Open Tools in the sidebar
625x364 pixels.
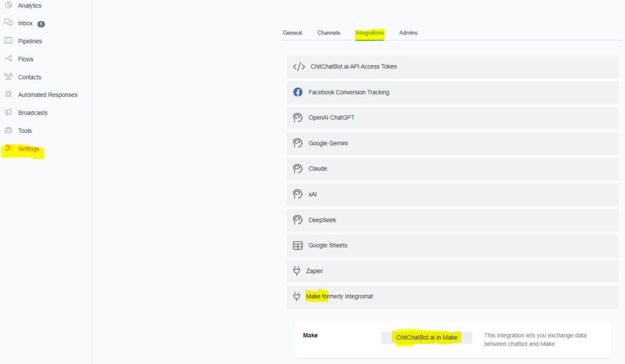(x=24, y=130)
